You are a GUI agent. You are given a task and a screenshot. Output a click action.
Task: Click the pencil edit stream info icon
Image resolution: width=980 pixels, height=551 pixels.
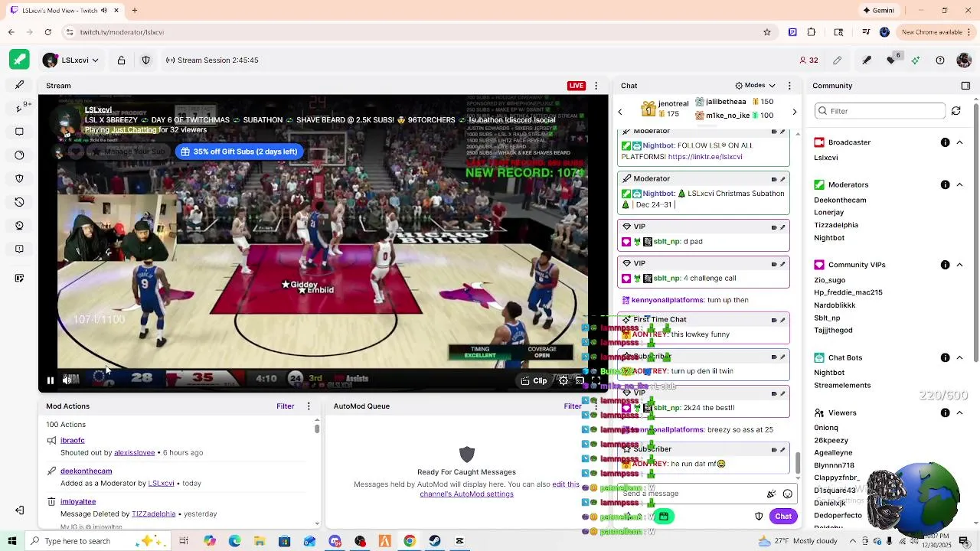pos(838,60)
